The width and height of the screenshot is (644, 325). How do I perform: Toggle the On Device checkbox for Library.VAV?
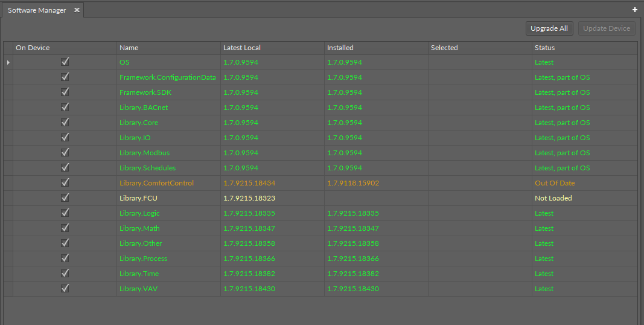tap(65, 288)
